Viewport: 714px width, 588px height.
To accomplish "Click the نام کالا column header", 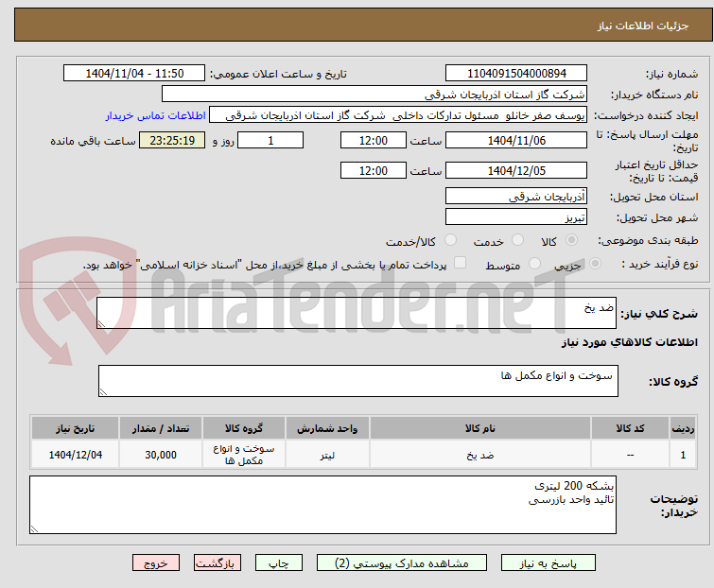I will (x=480, y=428).
